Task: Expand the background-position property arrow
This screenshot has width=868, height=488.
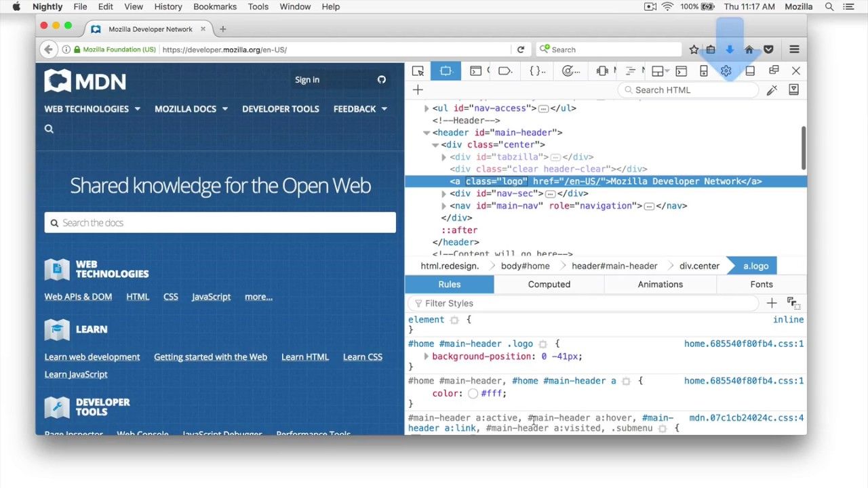Action: click(x=427, y=357)
